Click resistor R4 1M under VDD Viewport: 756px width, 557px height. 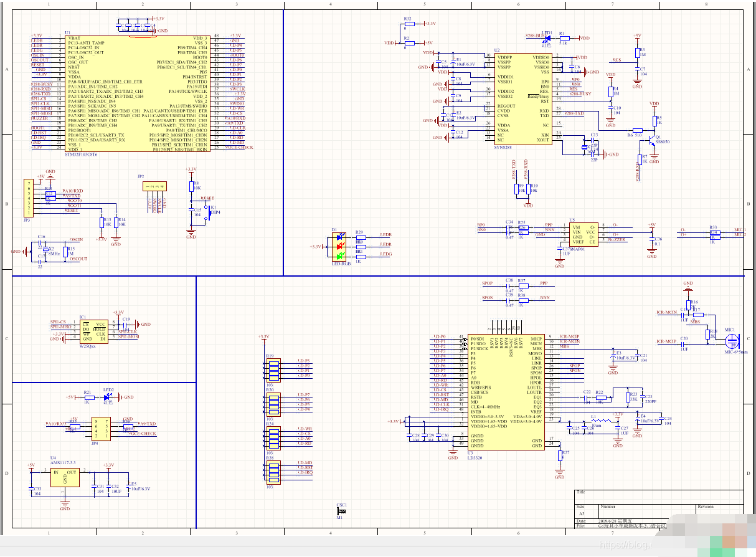[x=610, y=92]
